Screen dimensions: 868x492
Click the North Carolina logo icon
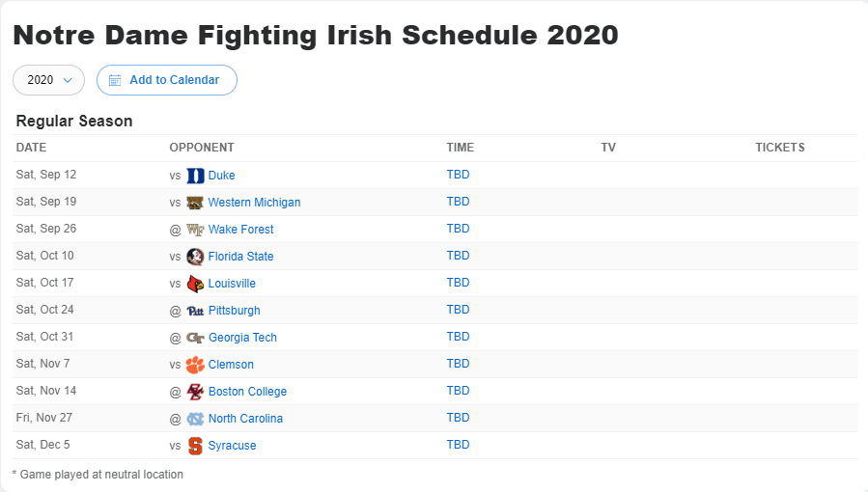point(195,419)
